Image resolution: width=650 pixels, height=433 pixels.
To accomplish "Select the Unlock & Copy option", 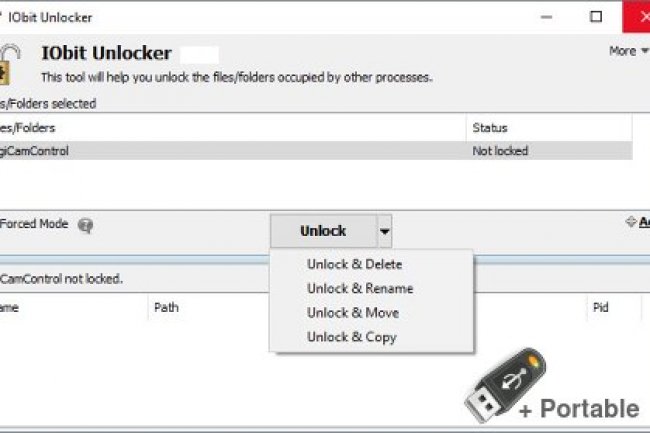I will coord(351,337).
